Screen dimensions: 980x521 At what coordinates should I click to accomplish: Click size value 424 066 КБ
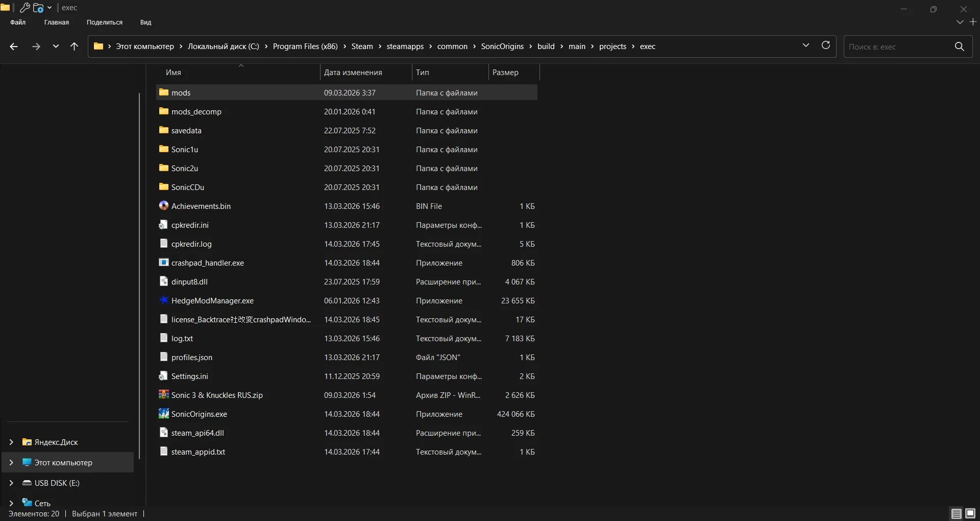pos(516,414)
